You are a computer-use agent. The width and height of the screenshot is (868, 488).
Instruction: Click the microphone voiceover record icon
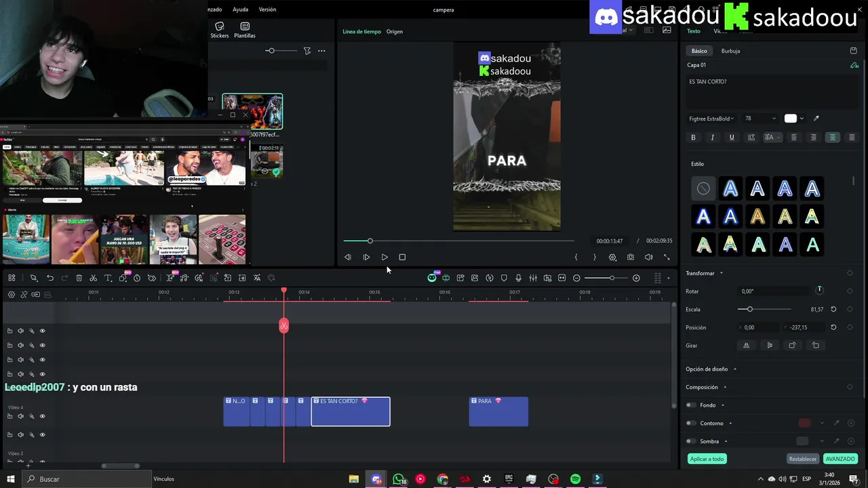(518, 278)
